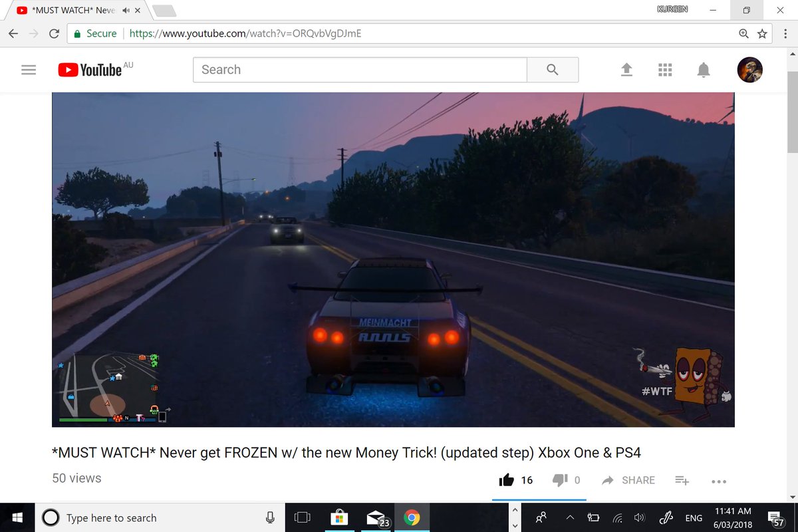The width and height of the screenshot is (798, 532).
Task: Open the upload video icon
Action: click(x=626, y=70)
